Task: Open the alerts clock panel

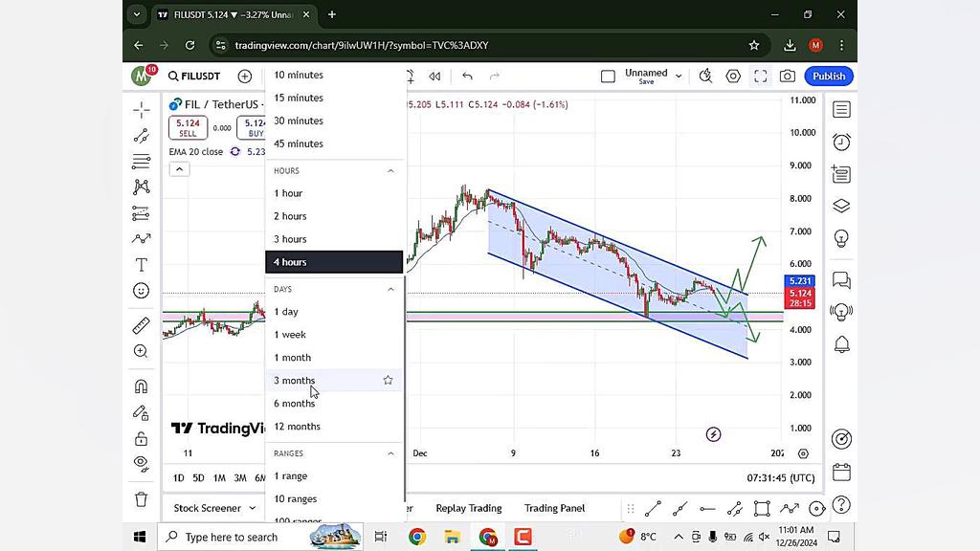Action: click(x=841, y=142)
